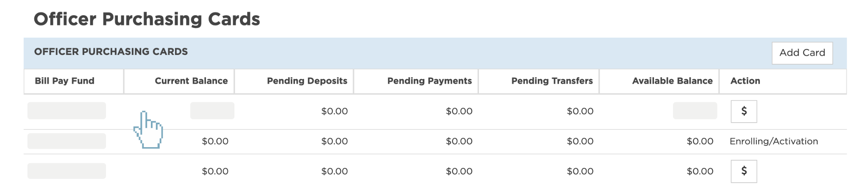Open the first row's redacted fund name

click(x=67, y=110)
